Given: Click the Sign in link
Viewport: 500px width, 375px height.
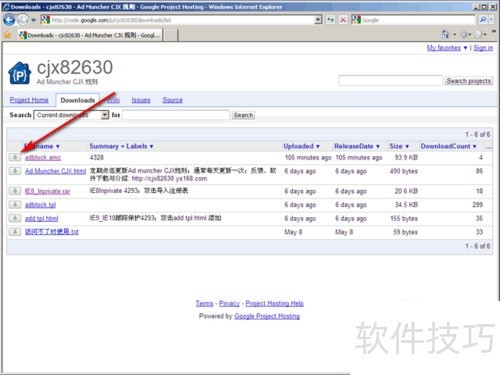Looking at the screenshot, I should (483, 48).
